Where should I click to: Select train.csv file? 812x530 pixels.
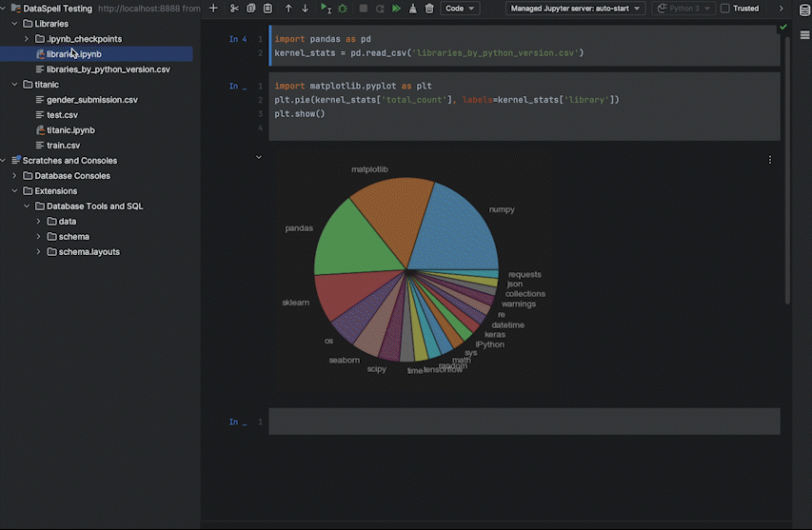coord(63,146)
